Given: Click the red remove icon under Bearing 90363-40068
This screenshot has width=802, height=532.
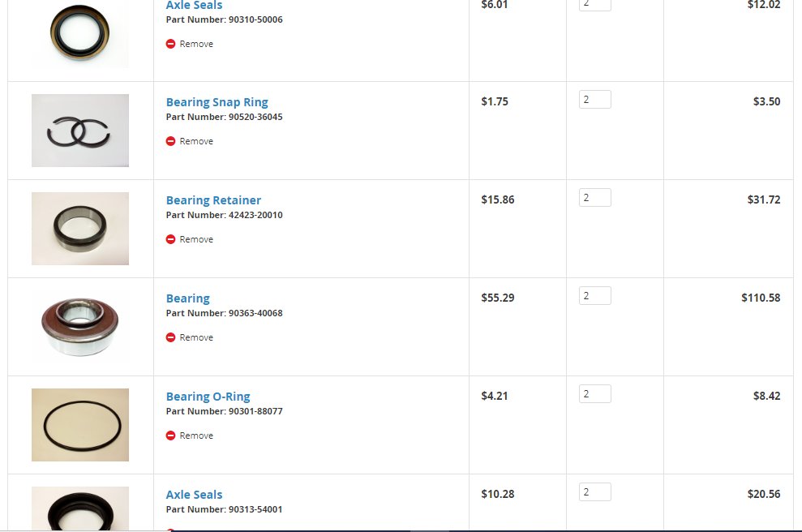Looking at the screenshot, I should point(170,337).
